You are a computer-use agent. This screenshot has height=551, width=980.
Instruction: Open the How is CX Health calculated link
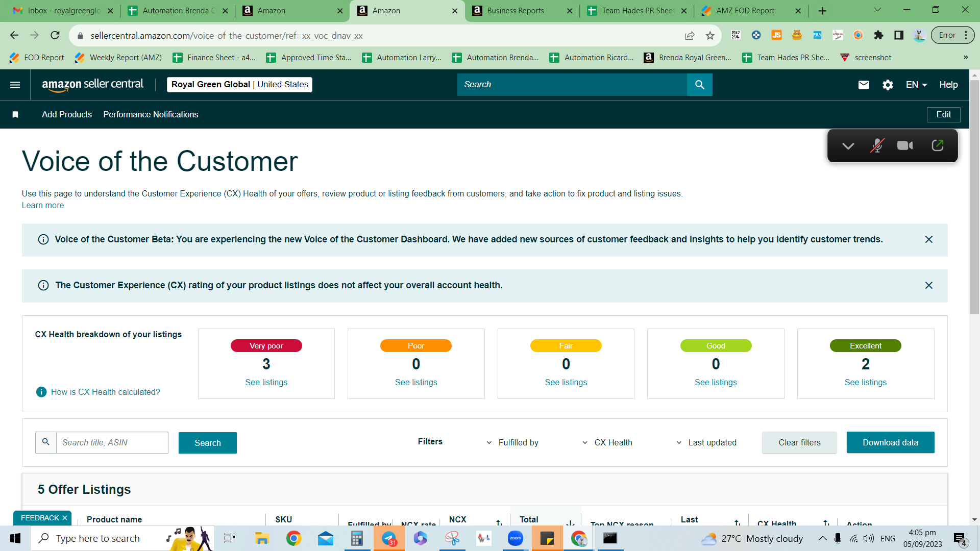click(x=106, y=392)
